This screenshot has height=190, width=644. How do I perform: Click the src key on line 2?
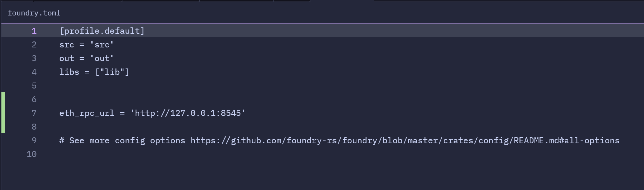pos(67,45)
